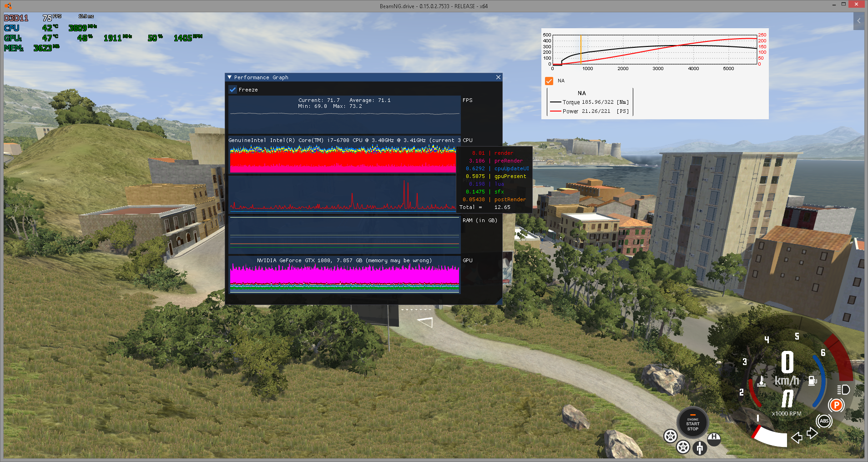Image resolution: width=868 pixels, height=462 pixels.
Task: Click the white RPM needle bar of tachometer
Action: [770, 436]
